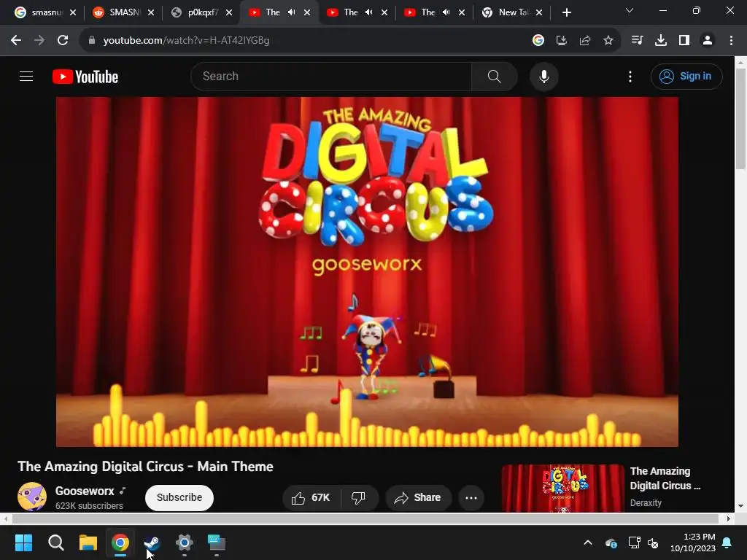Open Chrome three-dot main menu
The height and width of the screenshot is (560, 747).
[731, 41]
